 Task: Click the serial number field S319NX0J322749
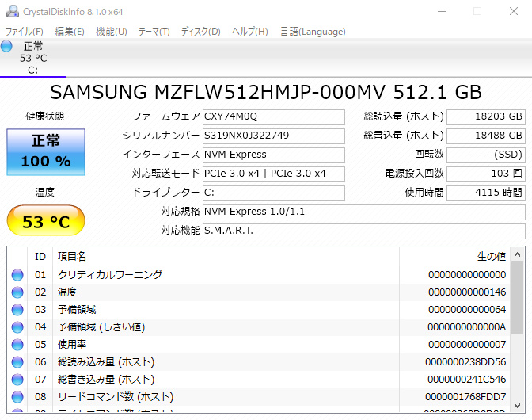tap(274, 136)
